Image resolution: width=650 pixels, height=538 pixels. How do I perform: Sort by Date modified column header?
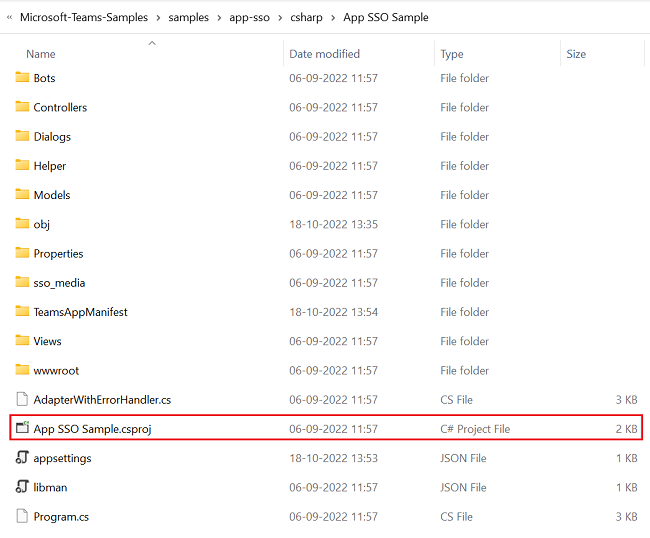pyautogui.click(x=325, y=54)
